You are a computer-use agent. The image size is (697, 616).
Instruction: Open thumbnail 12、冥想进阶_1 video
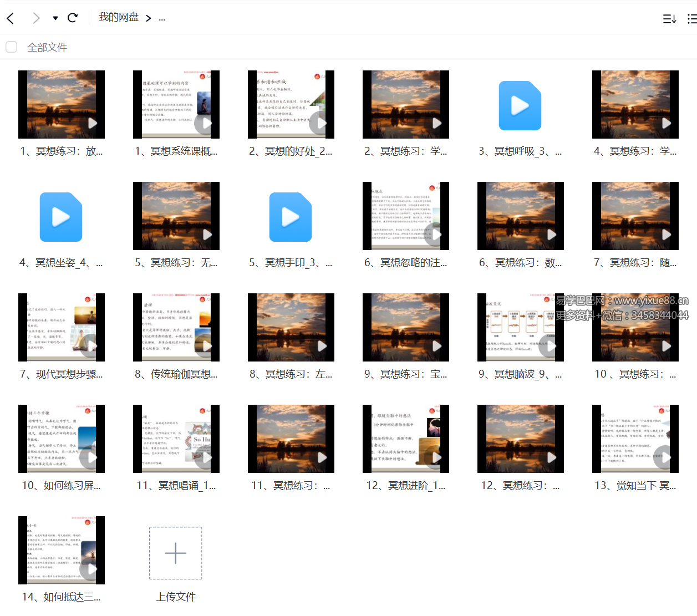pos(406,439)
